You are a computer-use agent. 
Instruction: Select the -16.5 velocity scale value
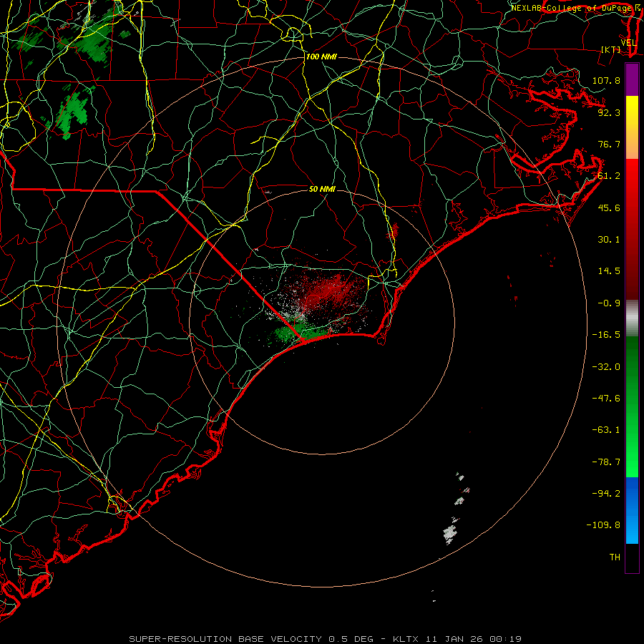(x=606, y=335)
